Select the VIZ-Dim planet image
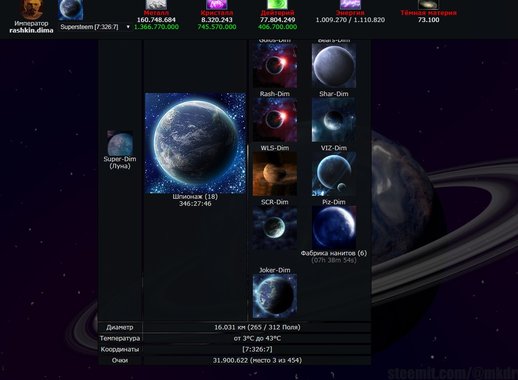 (x=334, y=174)
